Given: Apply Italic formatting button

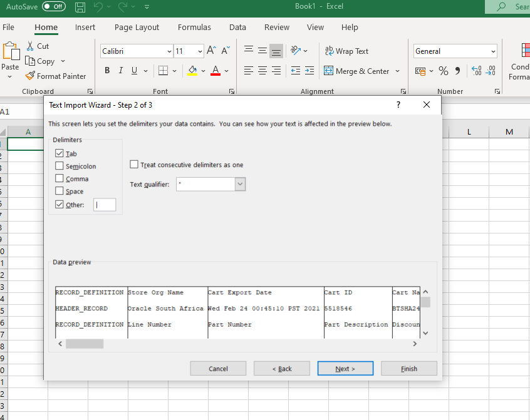Looking at the screenshot, I should [x=120, y=71].
